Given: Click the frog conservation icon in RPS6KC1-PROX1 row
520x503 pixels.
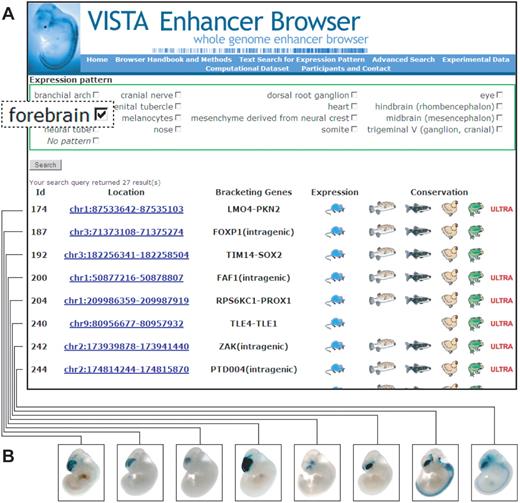Looking at the screenshot, I should click(476, 300).
